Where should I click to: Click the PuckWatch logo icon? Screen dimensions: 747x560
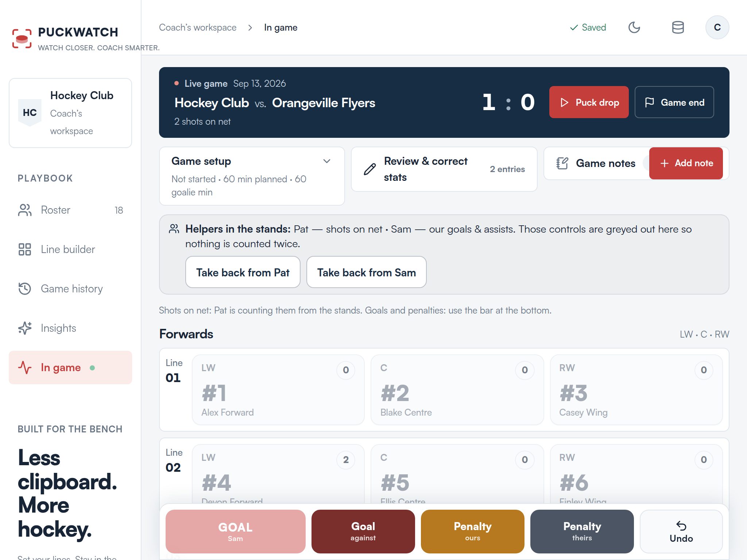pyautogui.click(x=22, y=38)
